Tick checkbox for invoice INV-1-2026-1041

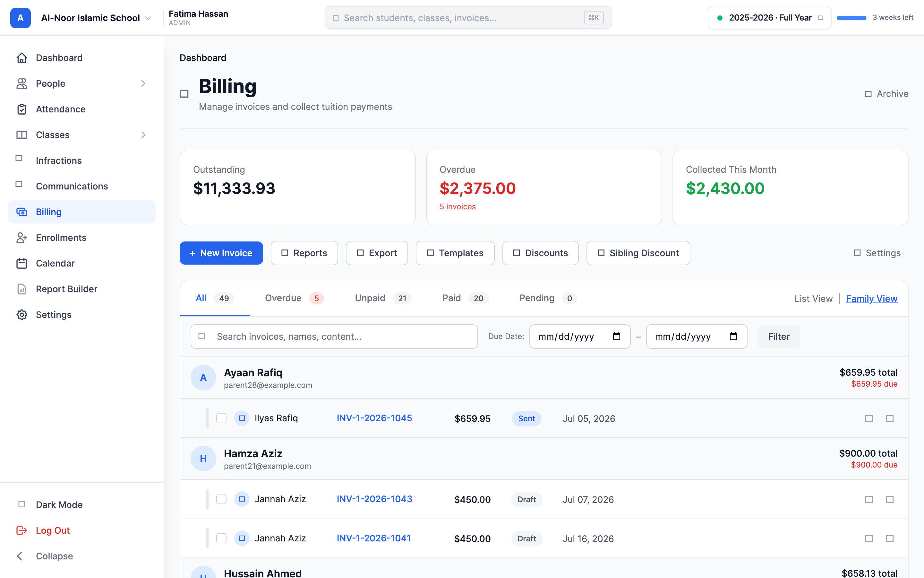click(x=221, y=538)
